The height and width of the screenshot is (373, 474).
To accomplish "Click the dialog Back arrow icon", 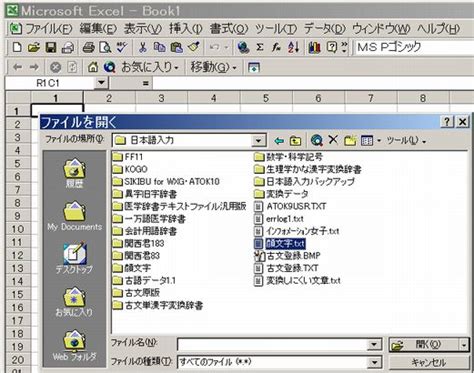I will point(279,141).
